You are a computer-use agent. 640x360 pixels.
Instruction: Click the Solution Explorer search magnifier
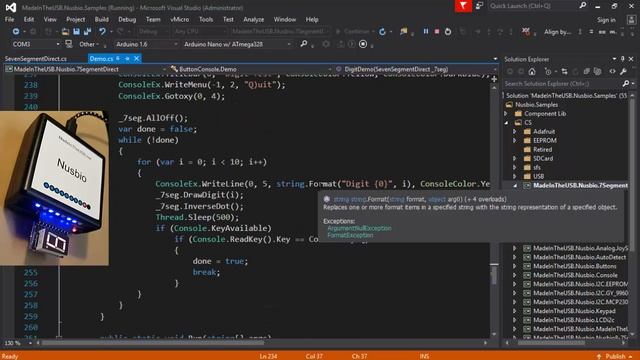click(x=626, y=83)
